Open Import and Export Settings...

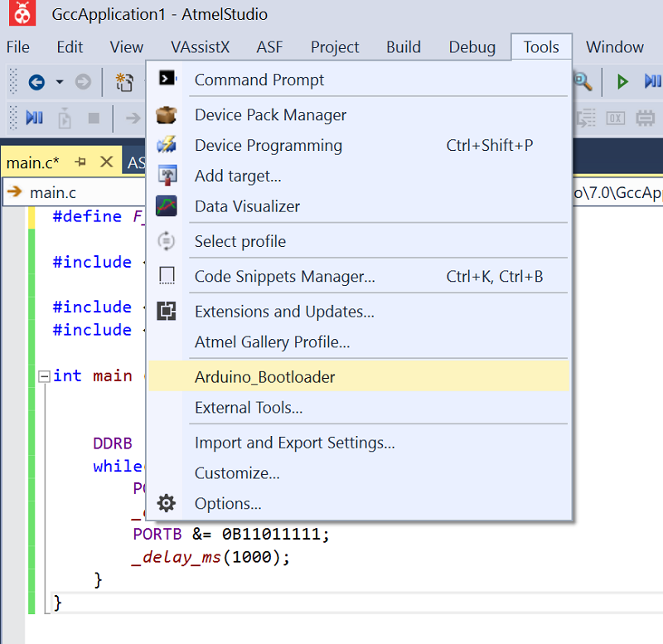point(359,443)
